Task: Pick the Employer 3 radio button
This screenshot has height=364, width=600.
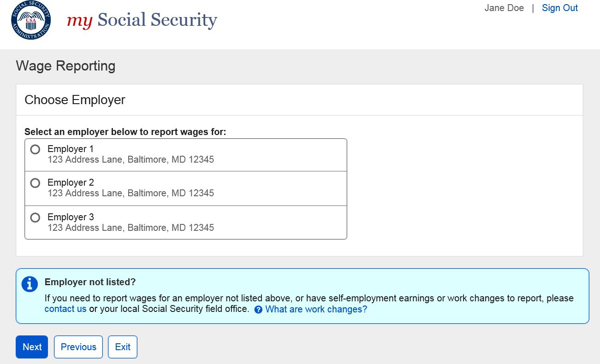Action: pos(35,217)
